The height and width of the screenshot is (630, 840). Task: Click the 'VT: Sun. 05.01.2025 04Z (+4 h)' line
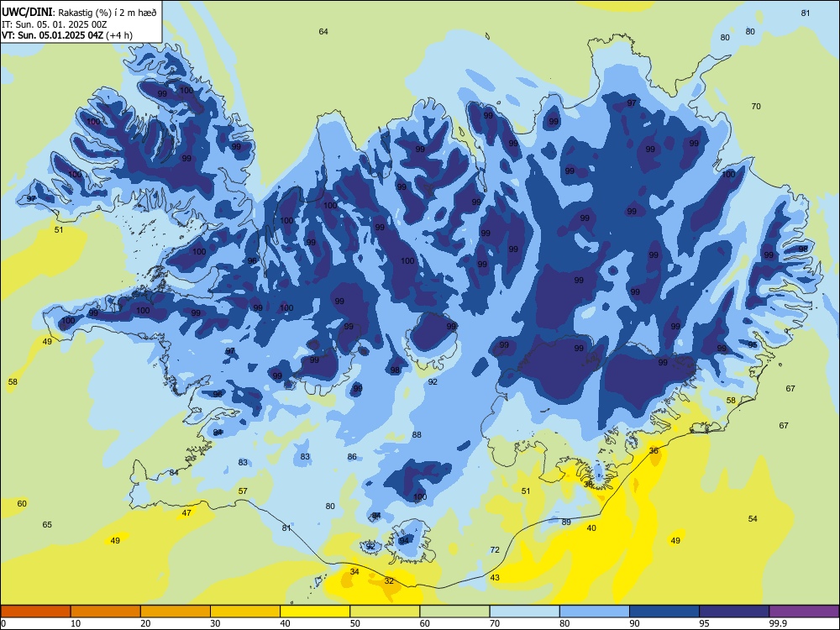[67, 36]
